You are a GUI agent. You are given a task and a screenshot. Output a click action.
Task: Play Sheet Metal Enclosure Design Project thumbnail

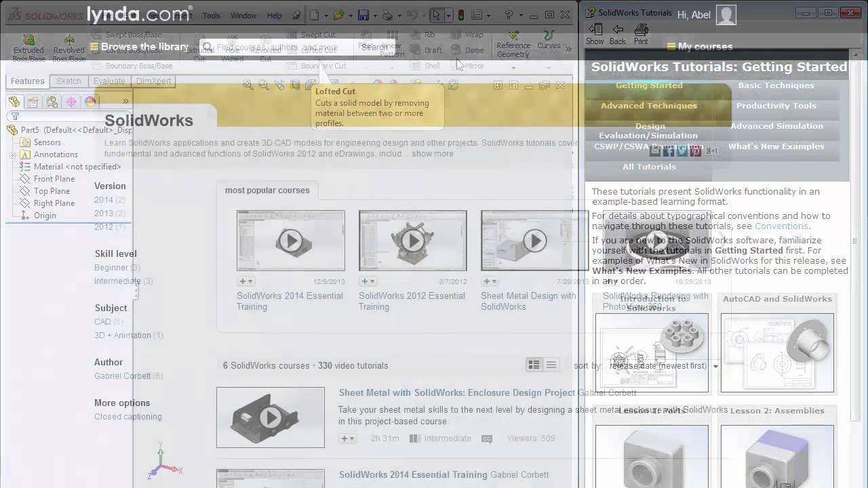point(271,418)
